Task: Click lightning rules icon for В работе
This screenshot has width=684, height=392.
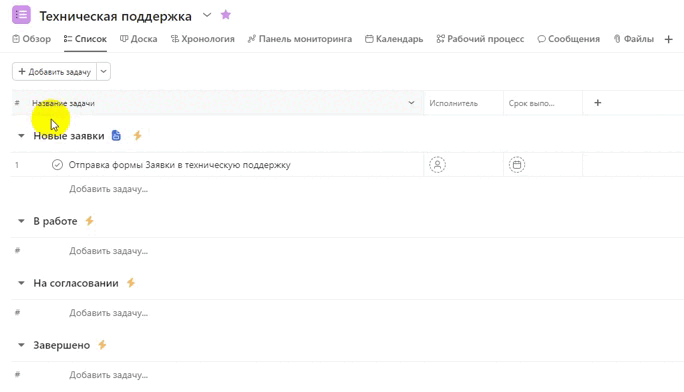Action: [x=89, y=221]
